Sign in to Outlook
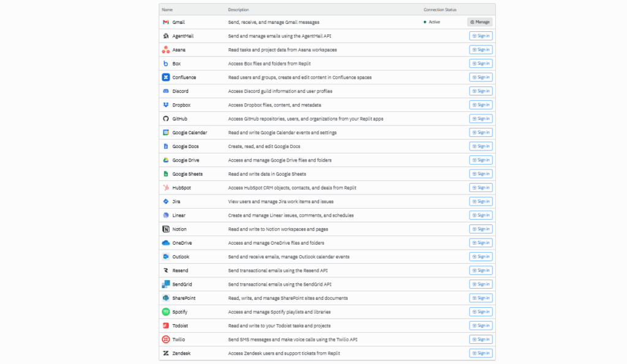The width and height of the screenshot is (627, 364). point(481,256)
